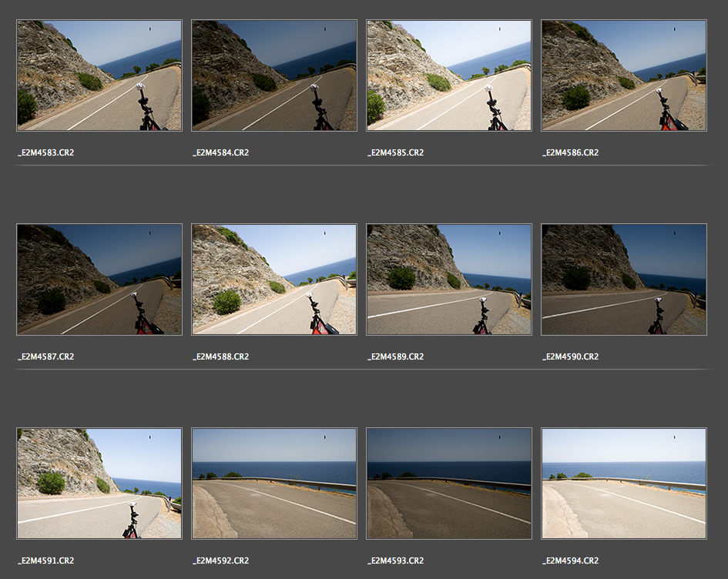The height and width of the screenshot is (579, 728).
Task: Choose the dark _E2M4587.CR2 image thumbnail
Action: pyautogui.click(x=99, y=279)
